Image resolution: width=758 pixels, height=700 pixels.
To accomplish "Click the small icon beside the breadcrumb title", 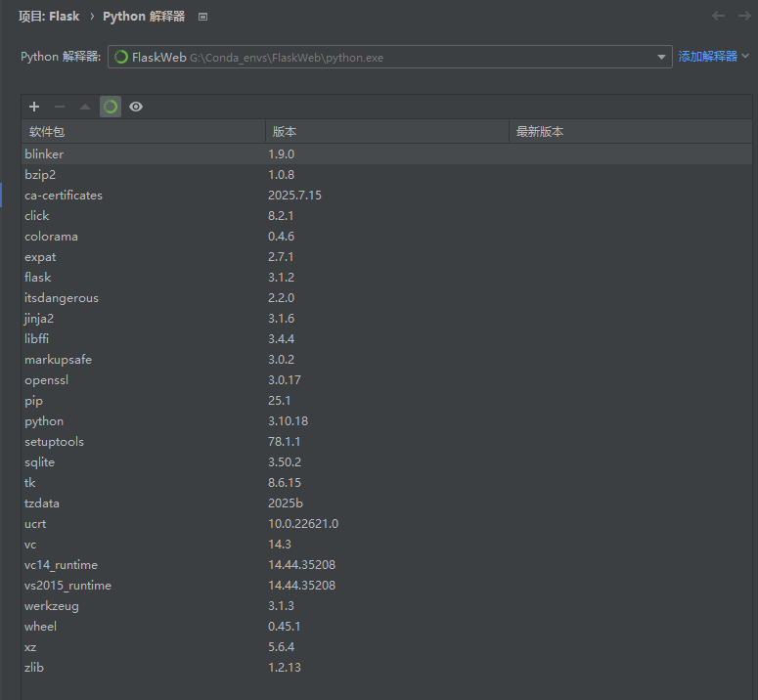I will pyautogui.click(x=203, y=17).
